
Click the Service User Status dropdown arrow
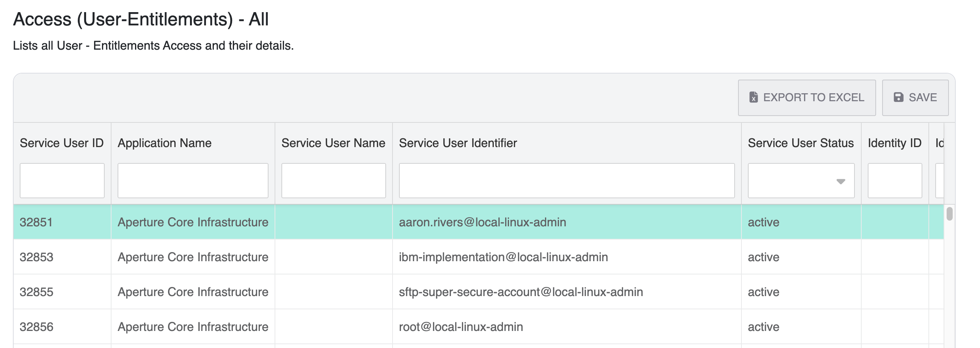pos(840,182)
